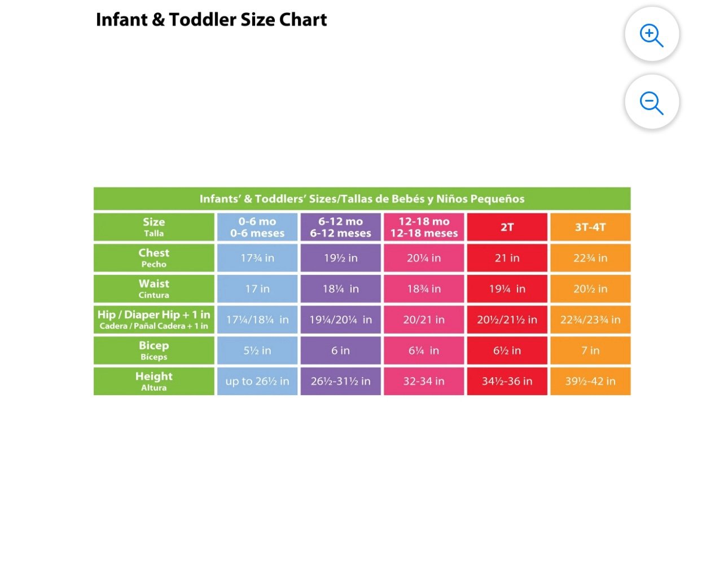This screenshot has width=728, height=573.
Task: Click the up to 26½ in height cell
Action: point(257,381)
